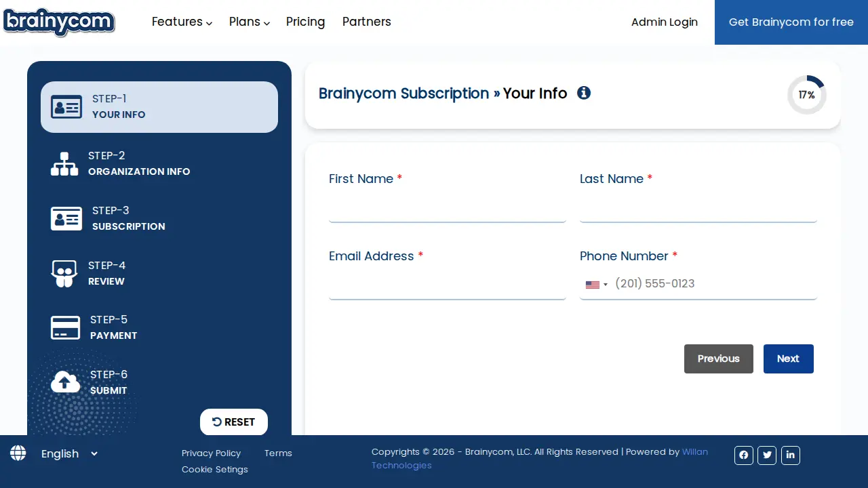The height and width of the screenshot is (488, 868).
Task: Select the STEP-4 REVIEW step
Action: click(x=159, y=273)
